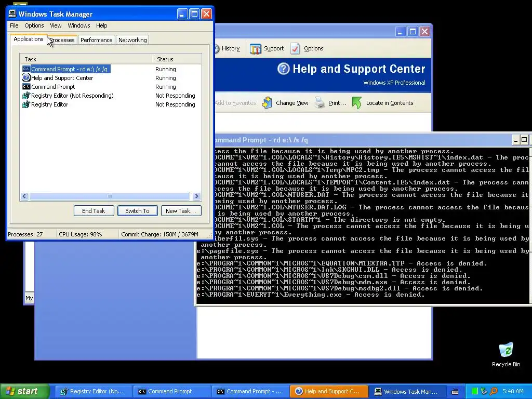Switch to Command Prompt taskbar button

click(171, 392)
